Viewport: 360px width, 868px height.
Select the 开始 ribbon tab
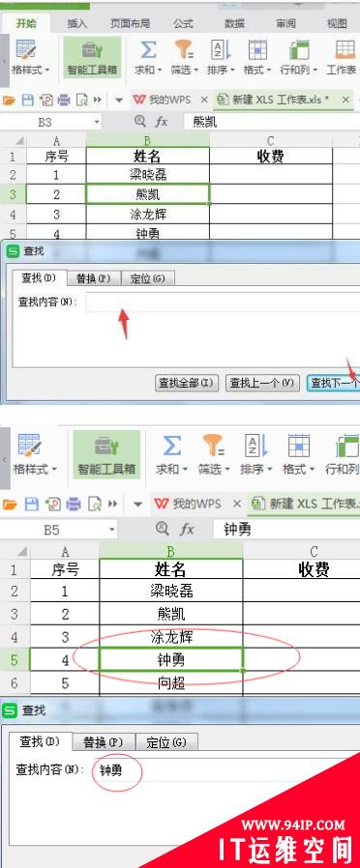pos(25,24)
